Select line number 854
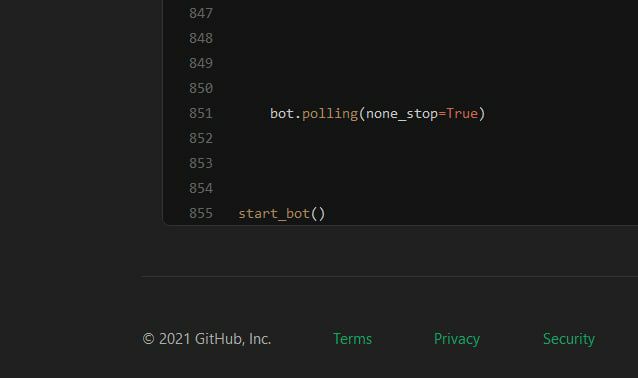This screenshot has width=638, height=378. [201, 188]
